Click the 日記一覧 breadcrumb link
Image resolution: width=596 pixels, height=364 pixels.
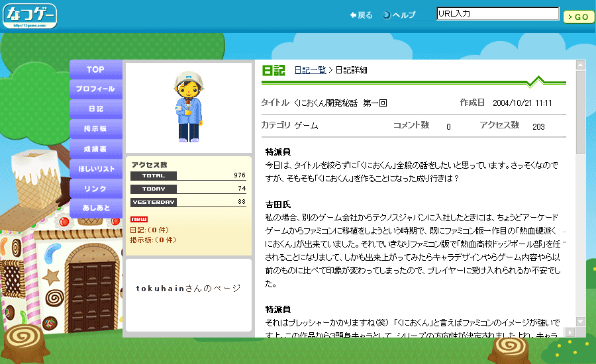tap(310, 69)
